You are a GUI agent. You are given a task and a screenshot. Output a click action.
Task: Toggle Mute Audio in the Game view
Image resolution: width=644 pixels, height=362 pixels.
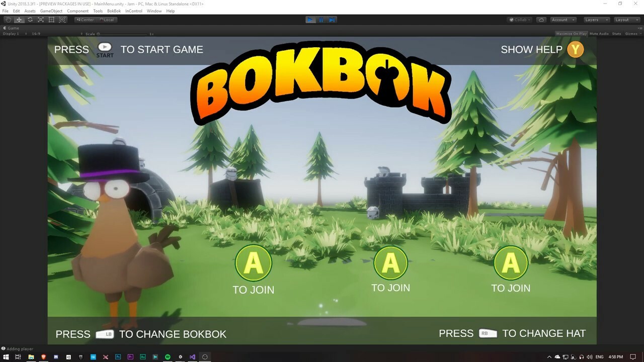[x=599, y=33]
